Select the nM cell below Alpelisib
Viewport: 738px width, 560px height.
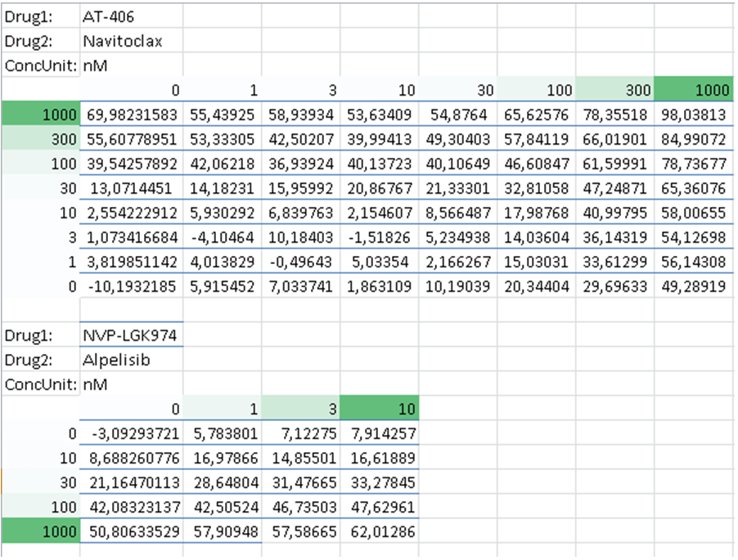[131, 384]
